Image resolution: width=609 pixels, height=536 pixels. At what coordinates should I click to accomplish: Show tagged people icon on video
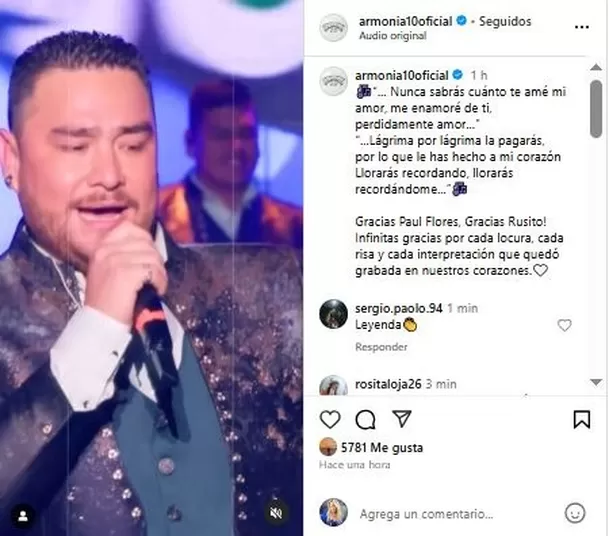point(23,516)
